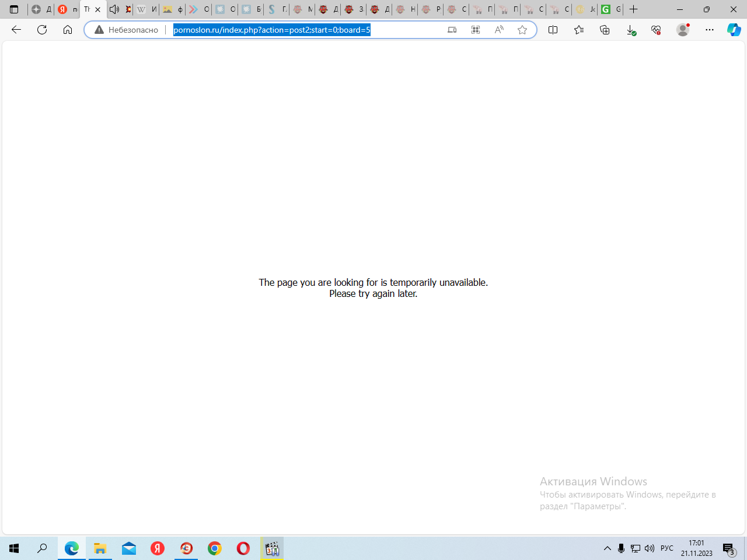Open the Collections panel
Viewport: 747px width, 560px height.
point(605,30)
